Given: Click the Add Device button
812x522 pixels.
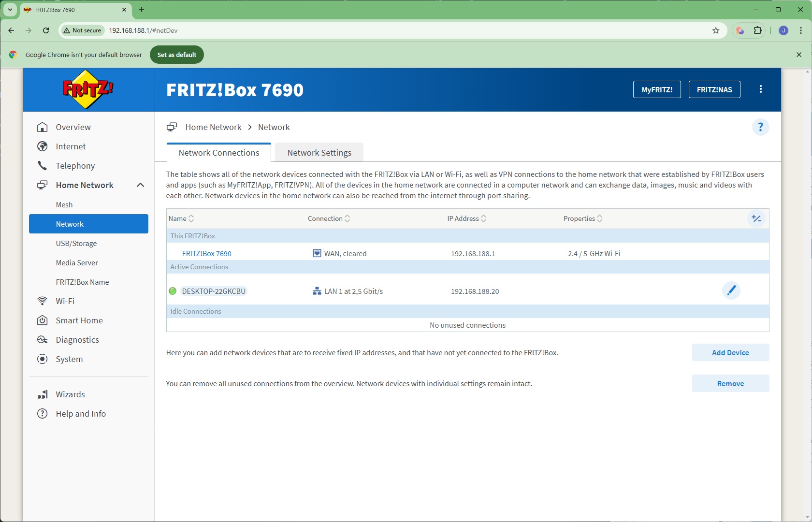Looking at the screenshot, I should point(730,352).
